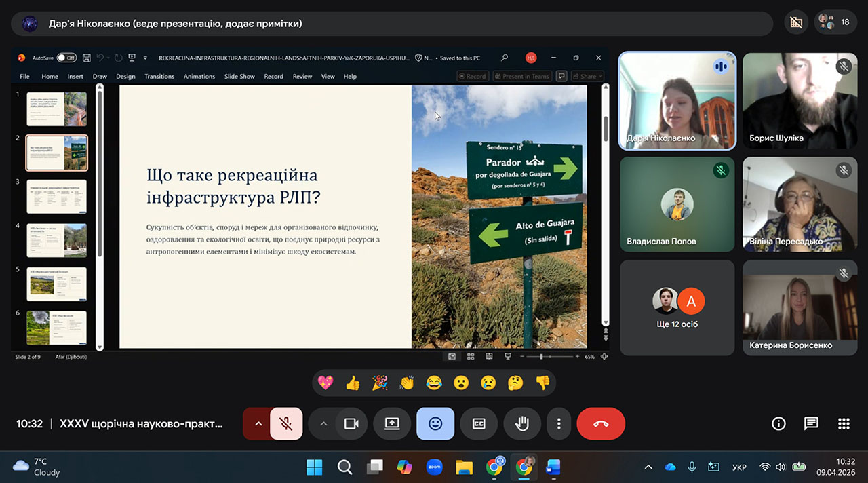Send the thumbs up emoji reaction

353,383
